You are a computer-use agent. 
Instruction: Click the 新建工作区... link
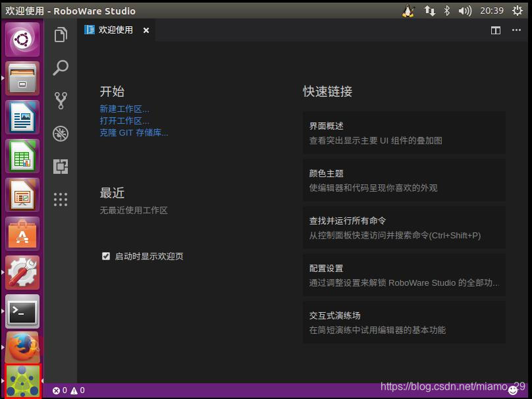[x=124, y=109]
